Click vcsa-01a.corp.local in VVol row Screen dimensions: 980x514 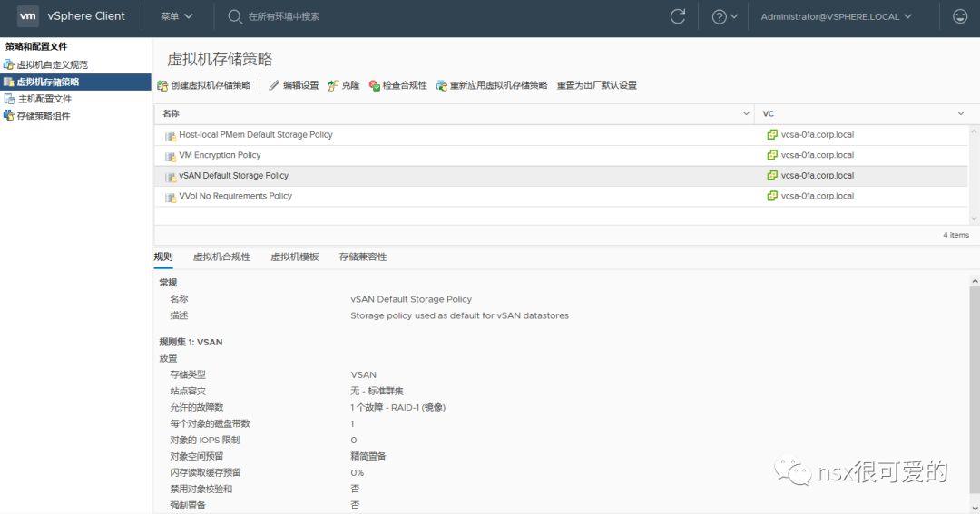click(817, 196)
